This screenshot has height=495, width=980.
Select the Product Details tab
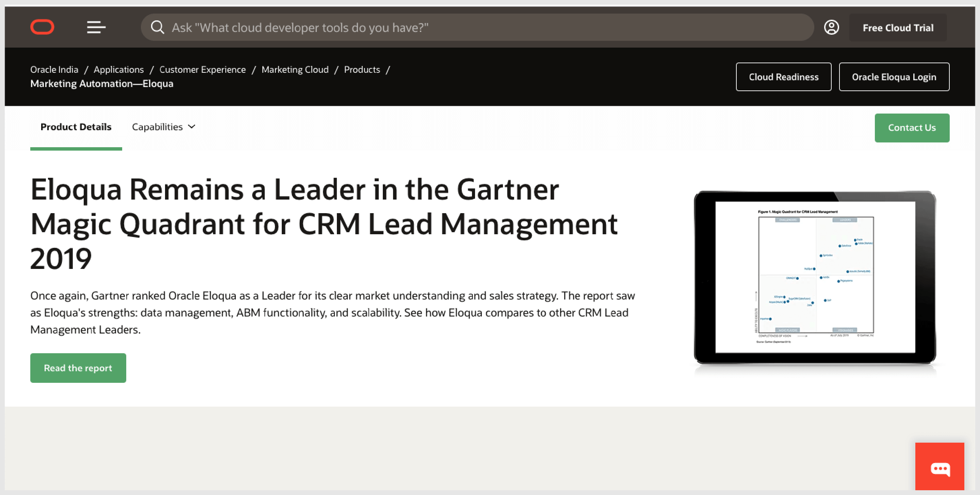click(76, 127)
